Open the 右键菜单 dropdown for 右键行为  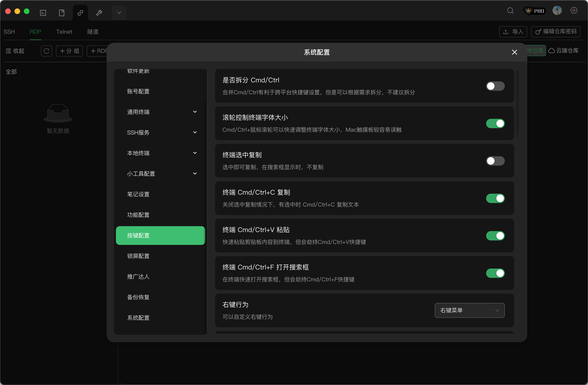point(469,310)
